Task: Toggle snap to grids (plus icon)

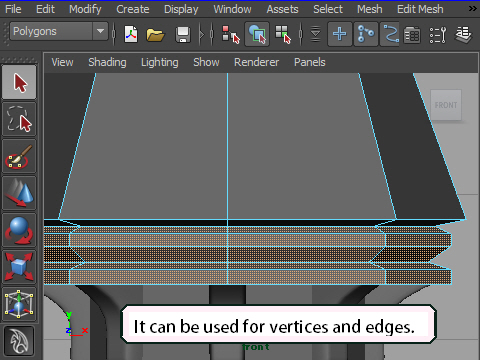Action: click(340, 34)
